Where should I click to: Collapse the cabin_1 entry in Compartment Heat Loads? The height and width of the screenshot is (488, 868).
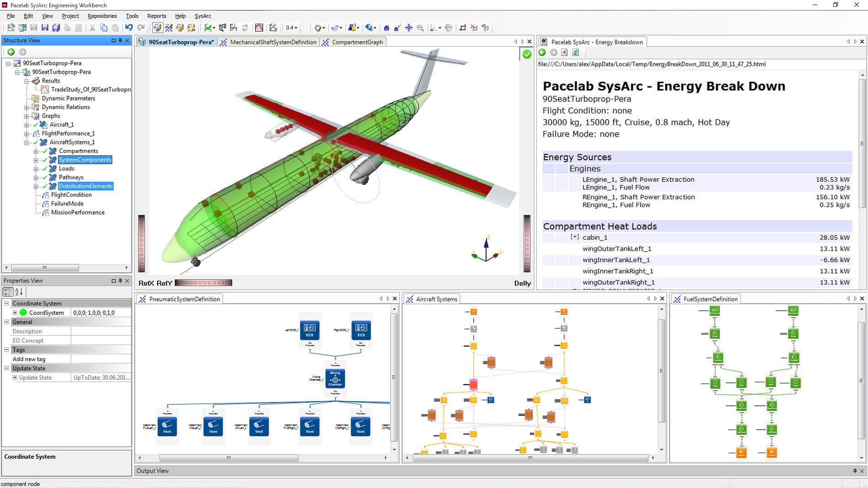[574, 237]
